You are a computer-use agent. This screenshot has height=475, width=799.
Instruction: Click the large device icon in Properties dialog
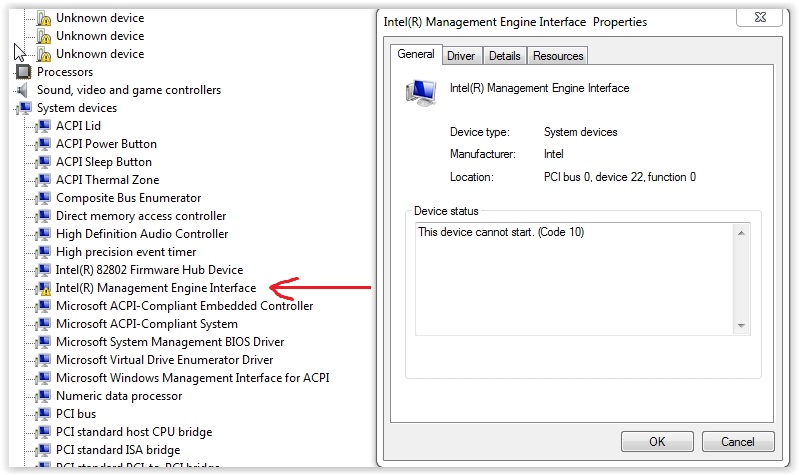(421, 93)
